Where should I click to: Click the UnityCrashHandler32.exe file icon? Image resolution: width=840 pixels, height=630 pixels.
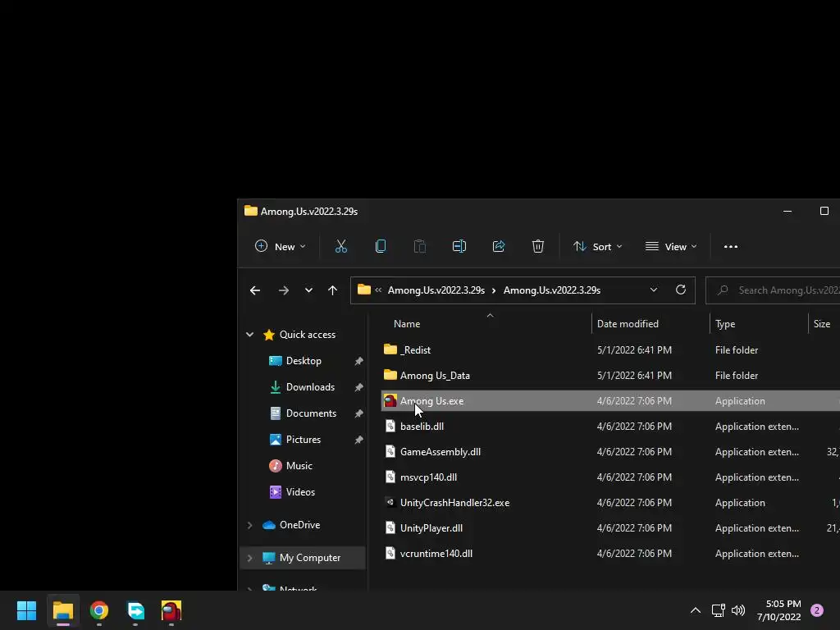390,503
